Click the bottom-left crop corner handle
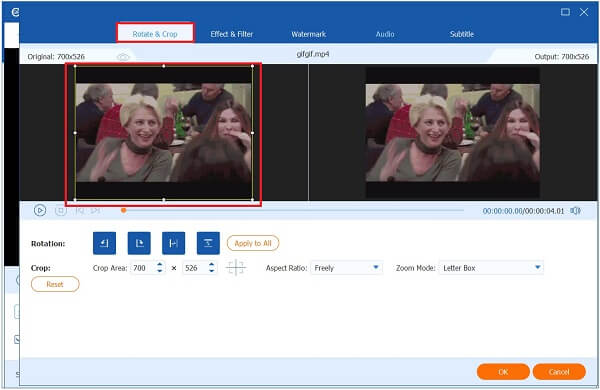 [x=75, y=199]
